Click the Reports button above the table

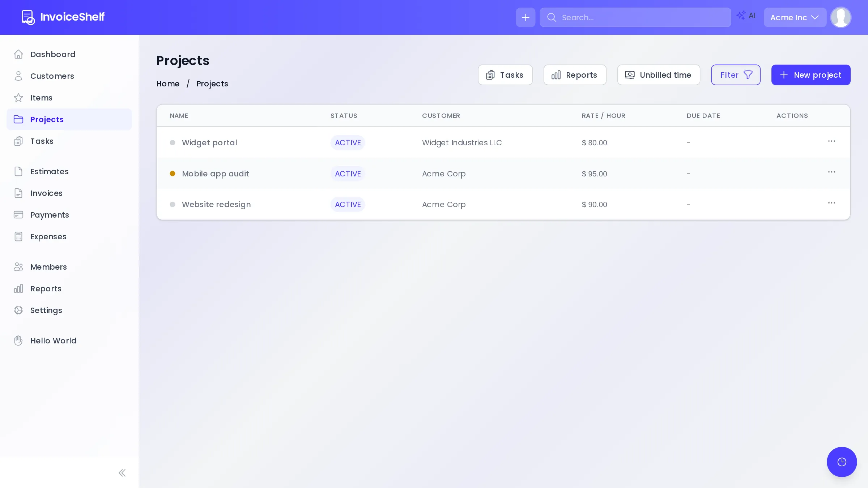(575, 75)
